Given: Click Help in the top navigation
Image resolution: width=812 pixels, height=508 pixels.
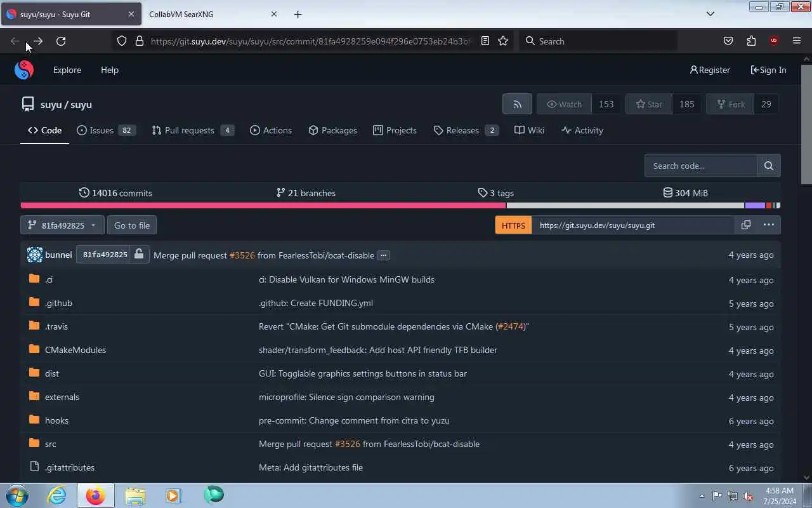Looking at the screenshot, I should click(110, 70).
